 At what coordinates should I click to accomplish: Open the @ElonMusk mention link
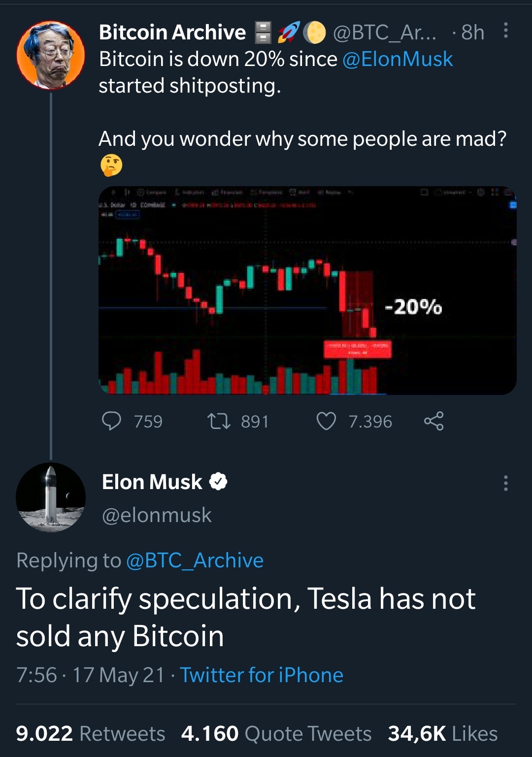pos(397,59)
